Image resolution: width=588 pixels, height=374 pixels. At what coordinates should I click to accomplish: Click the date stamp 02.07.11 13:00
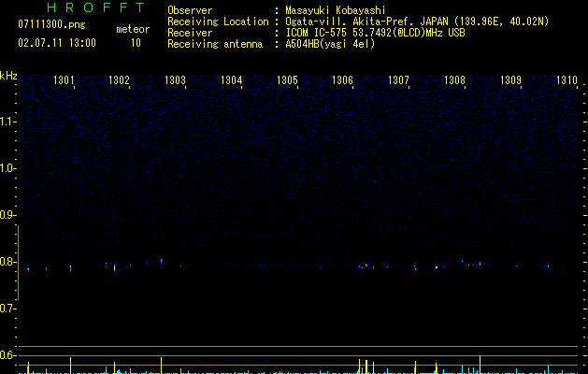coord(57,43)
